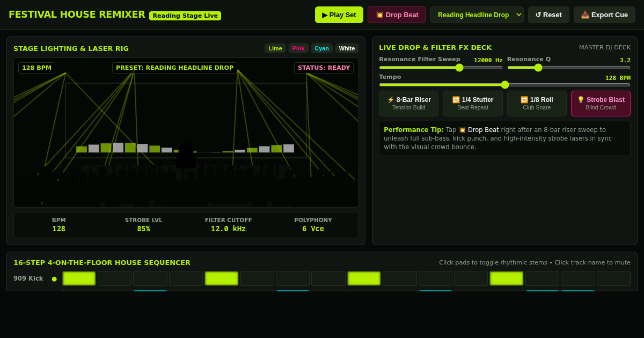Click the Tempo slider

504,85
